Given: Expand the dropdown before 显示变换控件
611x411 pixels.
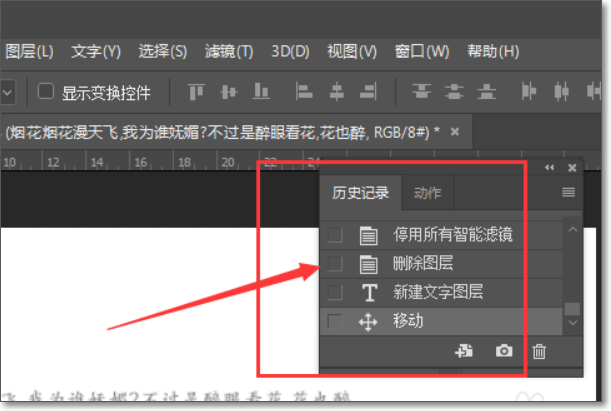Looking at the screenshot, I should click(x=7, y=93).
